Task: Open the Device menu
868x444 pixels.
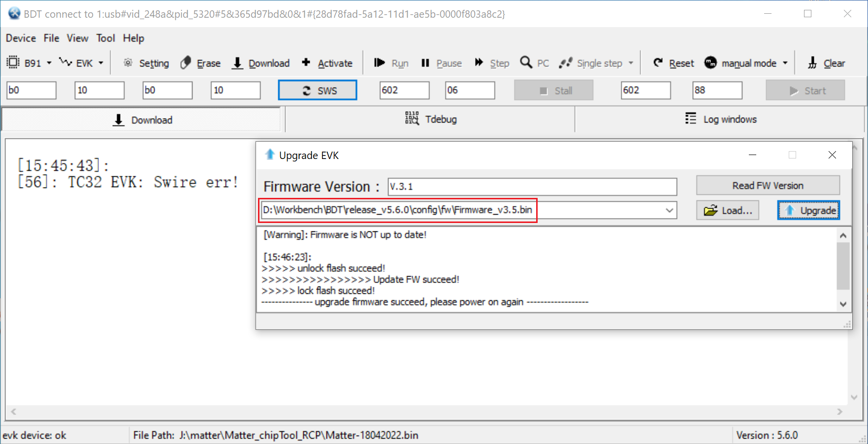Action: (21, 38)
